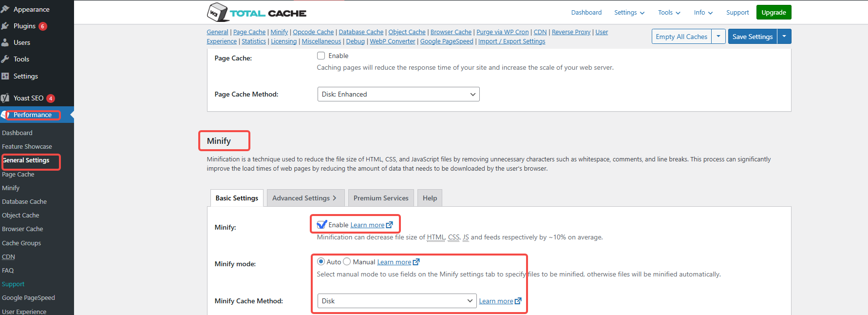This screenshot has width=868, height=315.
Task: Jump to the Statistics anchor link
Action: pyautogui.click(x=254, y=41)
